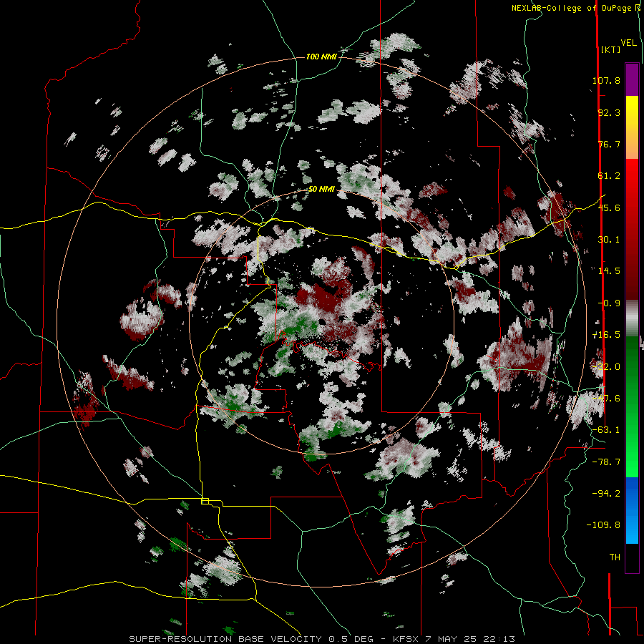
Task: Click the -78.7 velocity scale label
Action: pos(606,462)
